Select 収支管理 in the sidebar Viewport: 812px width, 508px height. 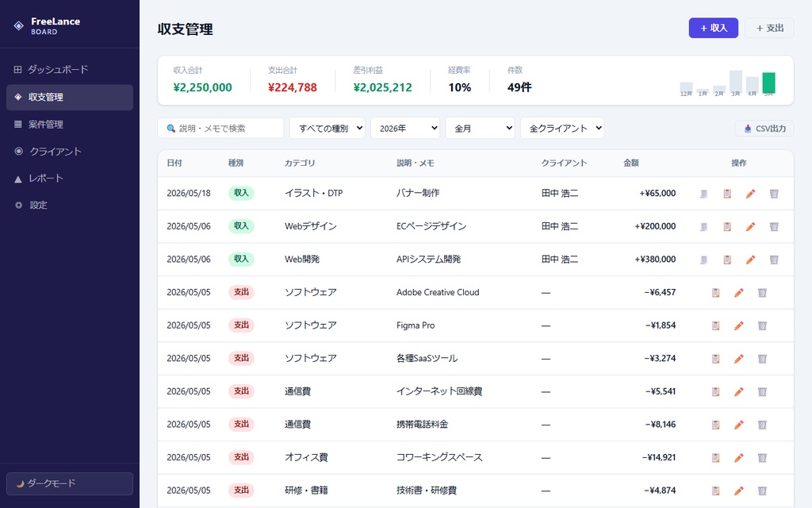tap(70, 97)
